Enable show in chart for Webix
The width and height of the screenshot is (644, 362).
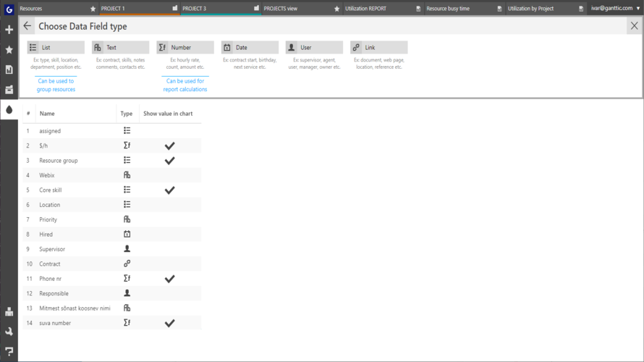pos(169,175)
